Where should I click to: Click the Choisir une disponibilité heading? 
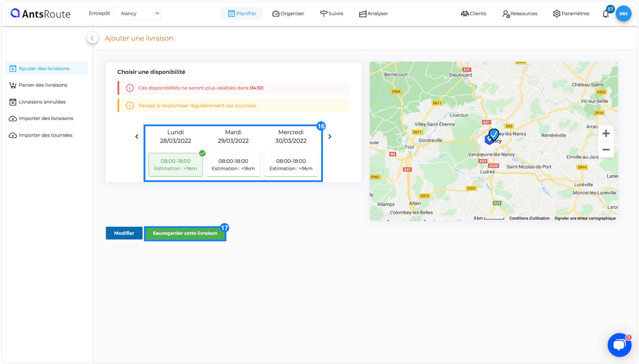[x=151, y=72]
